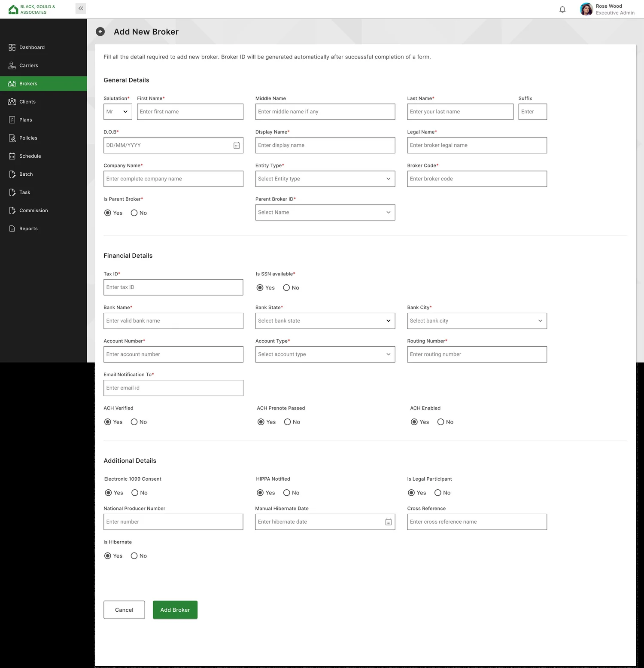Image resolution: width=644 pixels, height=668 pixels.
Task: Focus the Tax ID input field
Action: click(x=173, y=287)
